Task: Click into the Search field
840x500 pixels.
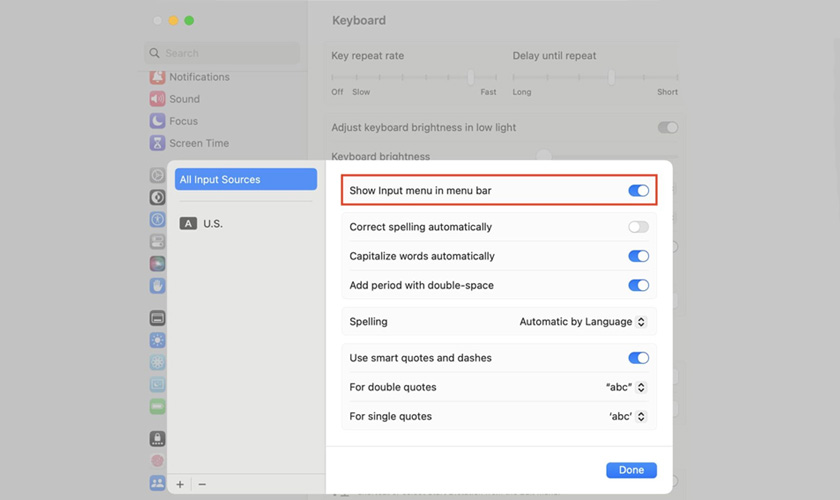Action: tap(222, 53)
